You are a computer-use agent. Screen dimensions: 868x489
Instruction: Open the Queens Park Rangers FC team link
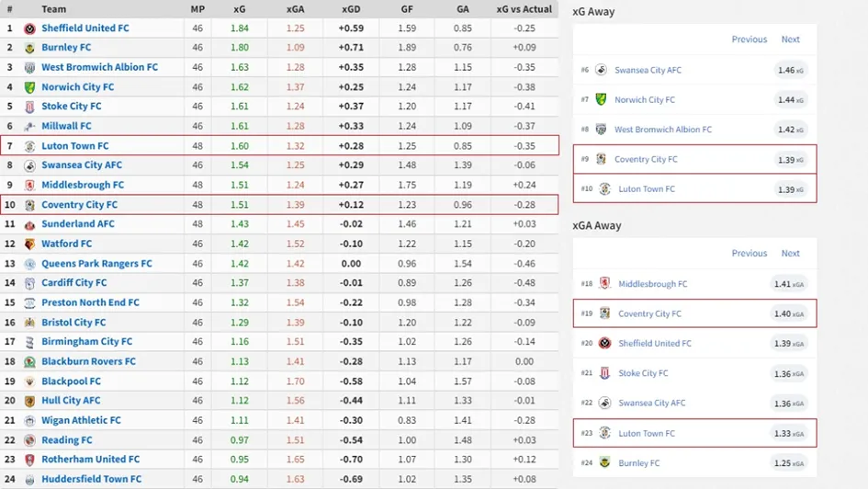pos(96,264)
